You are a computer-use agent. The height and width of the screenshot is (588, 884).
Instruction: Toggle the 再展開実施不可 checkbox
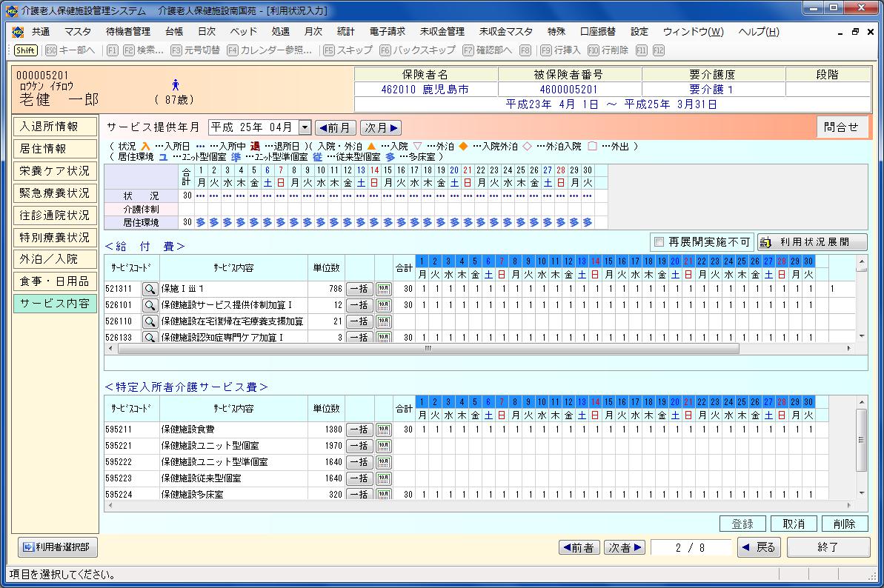659,242
